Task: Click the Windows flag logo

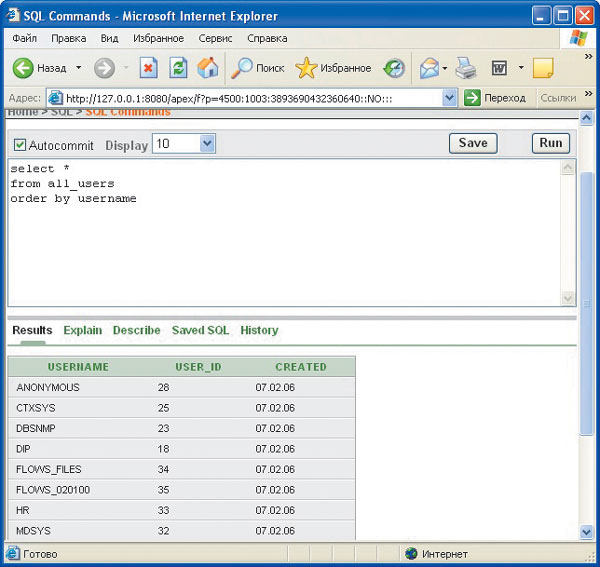Action: click(x=578, y=38)
